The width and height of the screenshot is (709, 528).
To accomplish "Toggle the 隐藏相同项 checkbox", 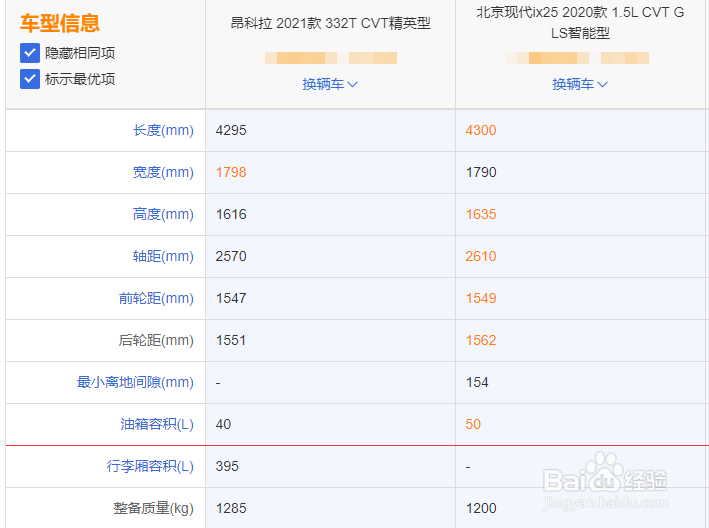I will click(x=30, y=53).
